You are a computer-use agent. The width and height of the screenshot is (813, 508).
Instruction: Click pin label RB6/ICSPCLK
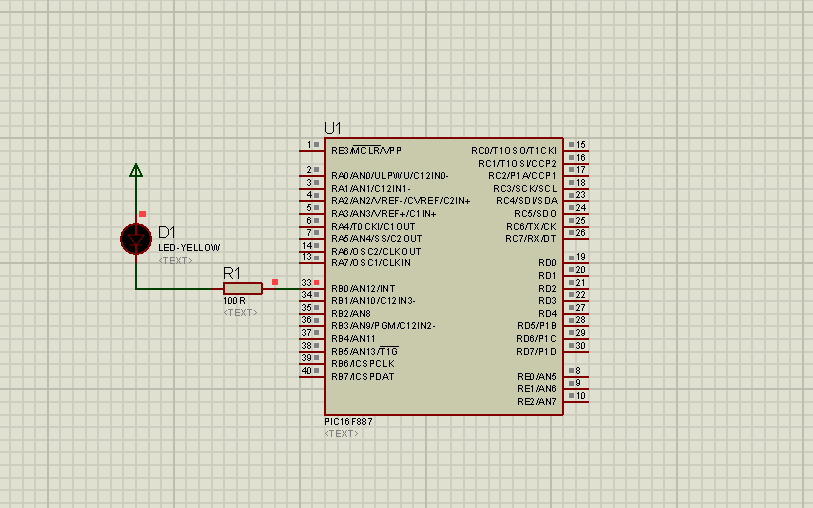coord(363,363)
